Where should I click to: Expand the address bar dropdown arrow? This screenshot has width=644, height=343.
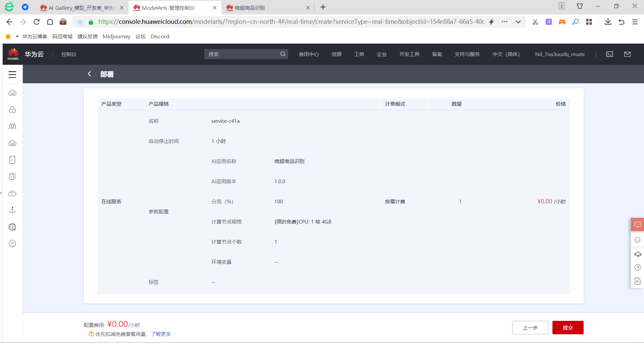518,22
